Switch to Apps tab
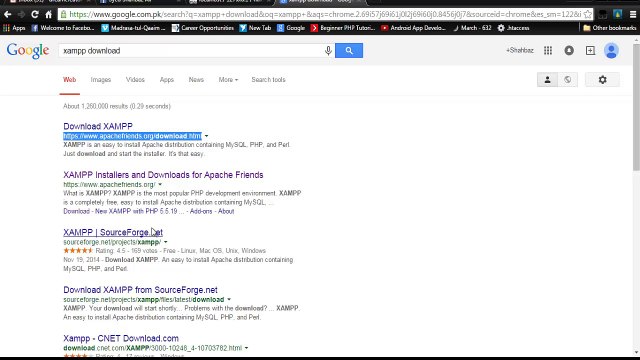Screen dimensions: 640x360 pos(167,80)
